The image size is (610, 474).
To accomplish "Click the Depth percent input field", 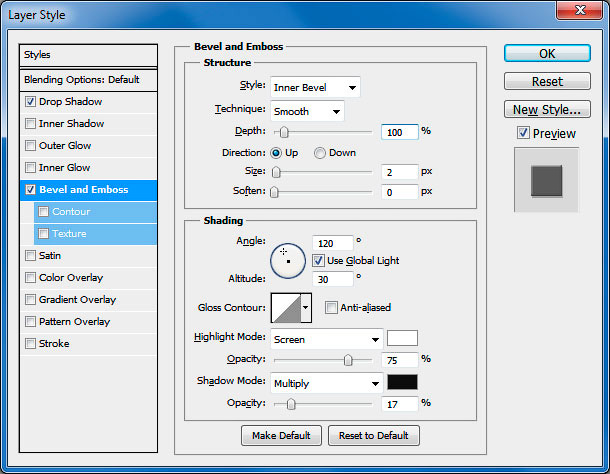I will tap(400, 132).
